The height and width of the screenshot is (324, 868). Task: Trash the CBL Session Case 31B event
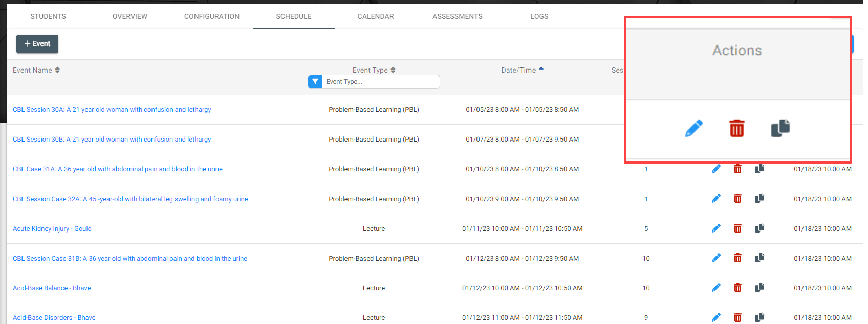[x=737, y=258]
